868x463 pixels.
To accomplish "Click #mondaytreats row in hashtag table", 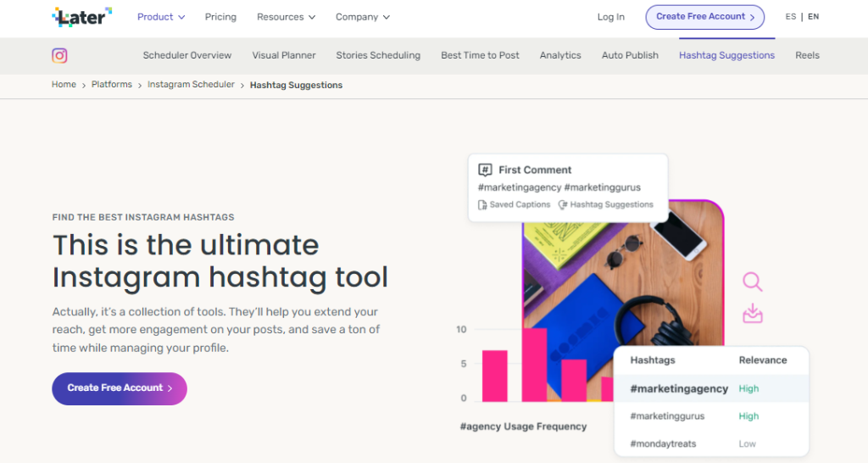I will pos(711,443).
